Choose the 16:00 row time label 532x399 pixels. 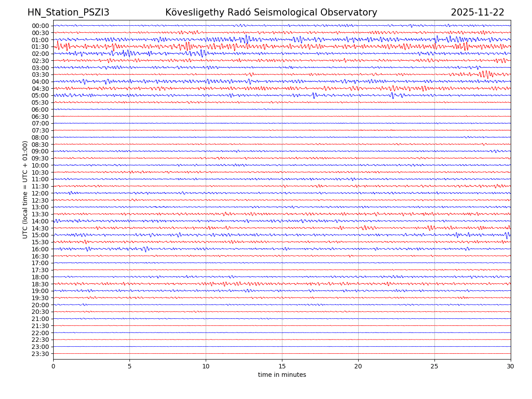point(40,249)
